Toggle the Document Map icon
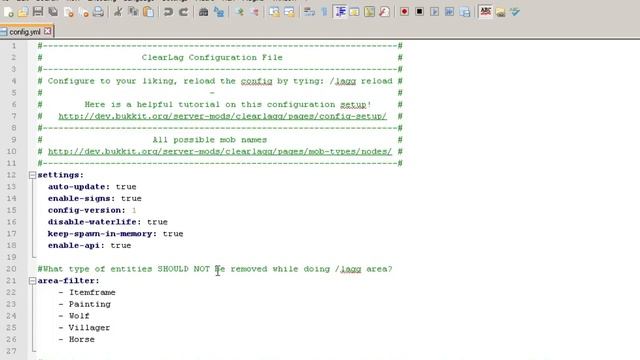 tap(369, 12)
